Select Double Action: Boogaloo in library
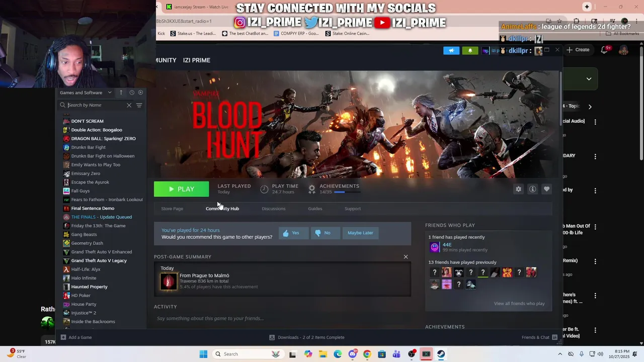644x362 pixels. tap(97, 130)
